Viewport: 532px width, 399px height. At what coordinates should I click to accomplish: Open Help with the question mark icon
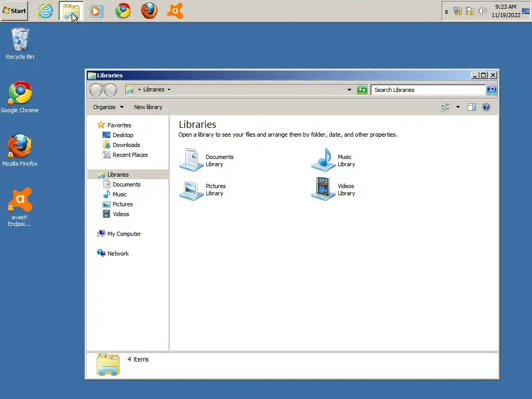(x=486, y=107)
